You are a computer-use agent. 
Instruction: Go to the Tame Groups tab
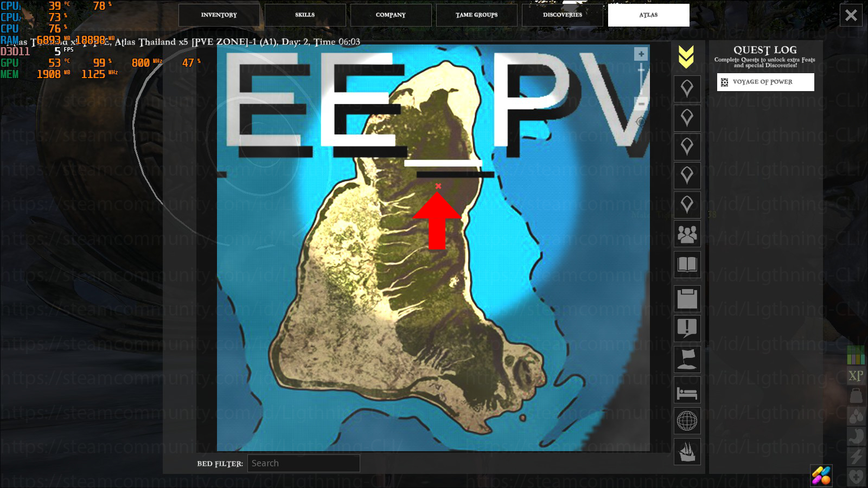click(x=477, y=15)
